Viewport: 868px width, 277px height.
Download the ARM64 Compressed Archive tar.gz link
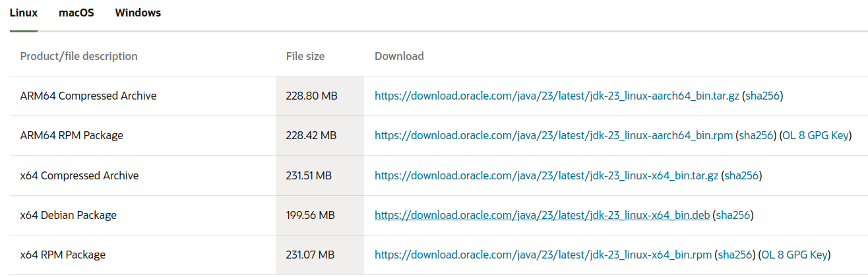click(557, 96)
